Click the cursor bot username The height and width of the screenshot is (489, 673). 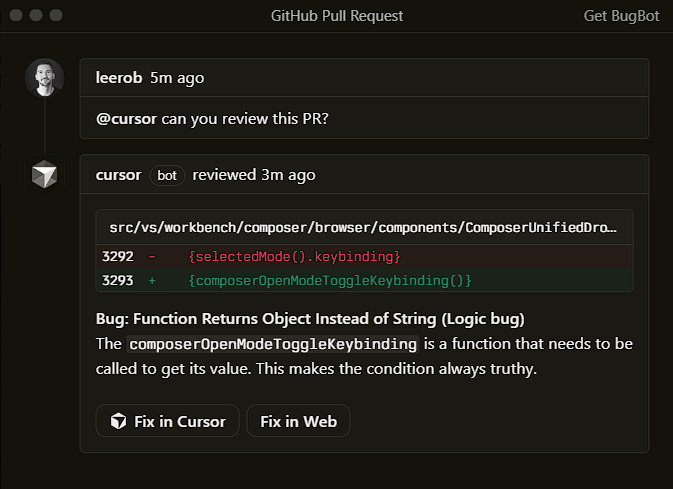click(x=118, y=175)
